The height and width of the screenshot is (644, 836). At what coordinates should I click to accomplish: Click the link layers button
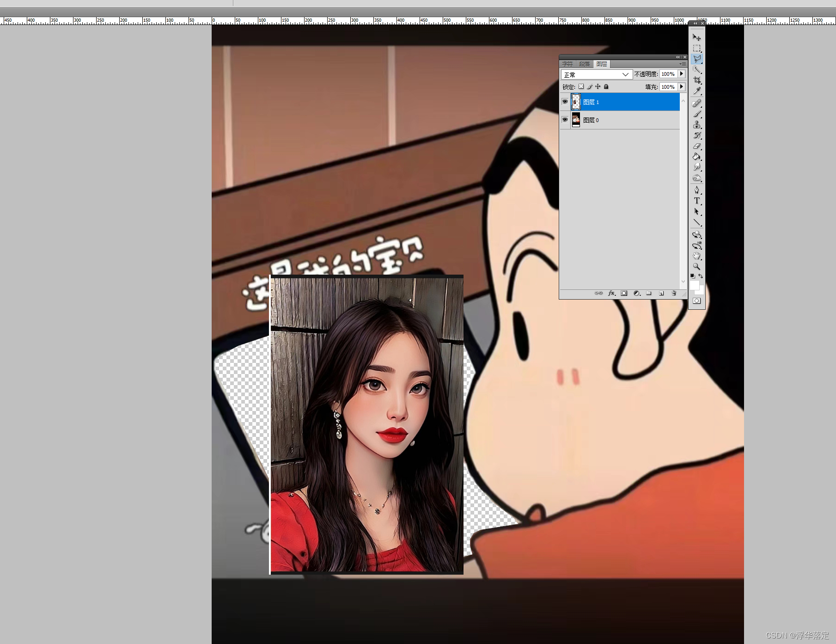tap(598, 293)
